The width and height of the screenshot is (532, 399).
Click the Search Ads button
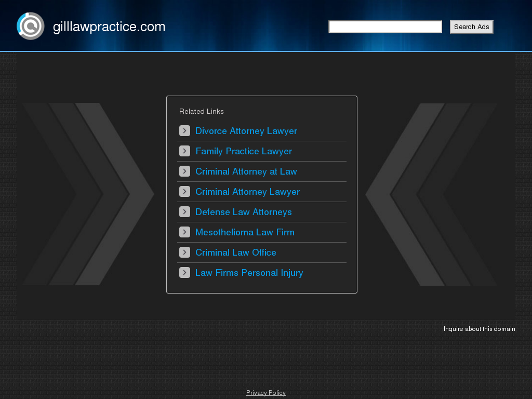(472, 27)
